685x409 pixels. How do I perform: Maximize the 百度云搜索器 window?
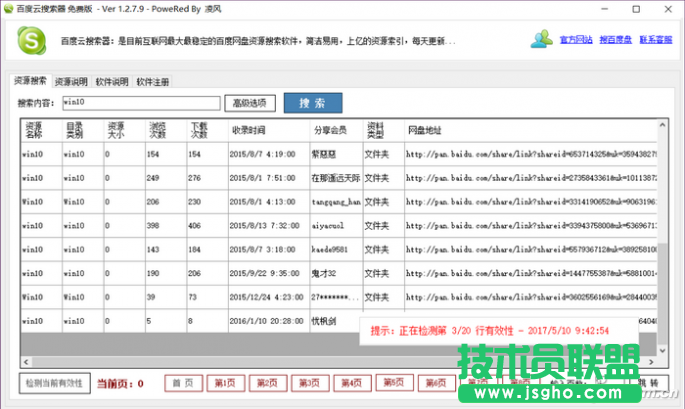636,9
